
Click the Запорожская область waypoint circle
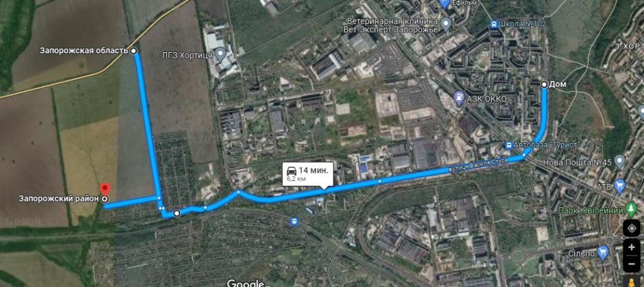133,51
